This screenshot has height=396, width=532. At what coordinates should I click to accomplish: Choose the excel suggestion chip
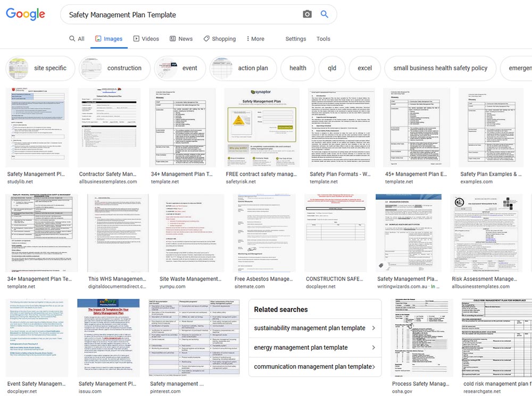click(x=365, y=68)
